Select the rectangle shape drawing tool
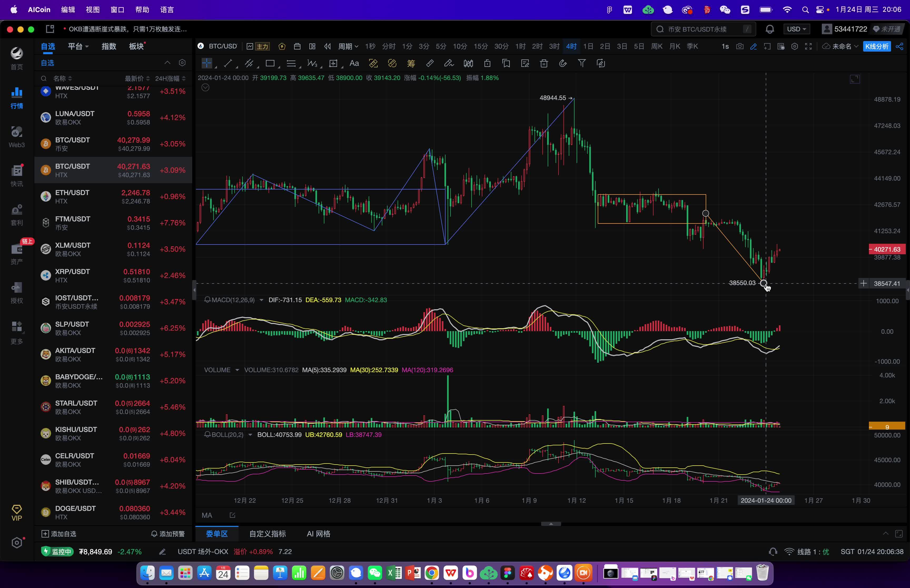 [x=270, y=63]
